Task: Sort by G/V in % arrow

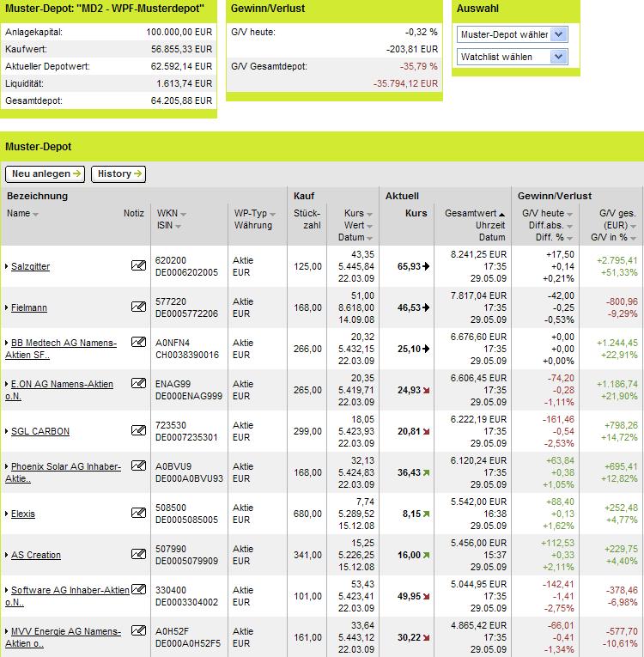Action: [633, 239]
